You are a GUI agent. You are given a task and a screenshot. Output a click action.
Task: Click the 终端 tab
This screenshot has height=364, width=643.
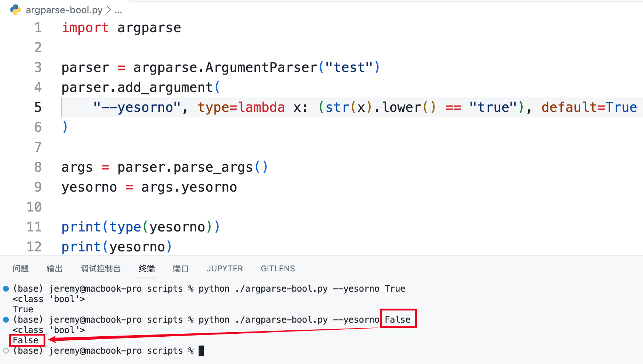[x=147, y=269]
